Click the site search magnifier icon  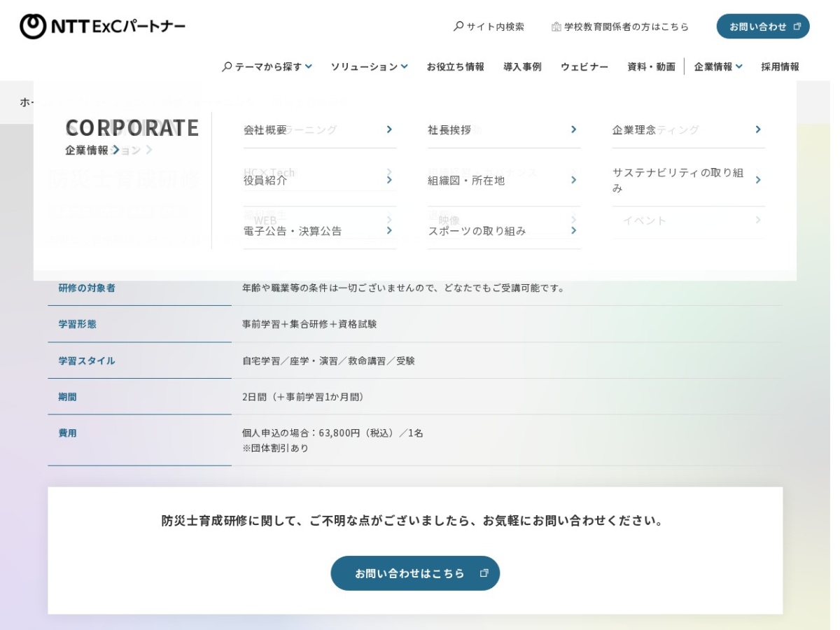click(458, 26)
